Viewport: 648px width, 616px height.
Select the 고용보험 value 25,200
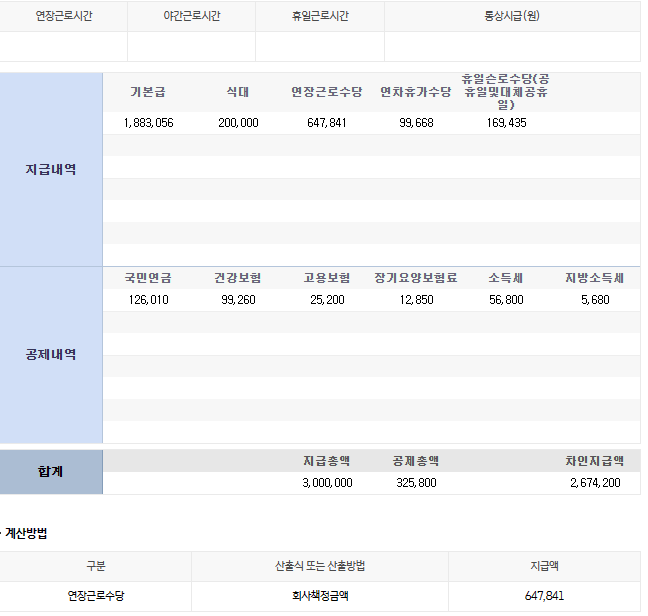click(x=327, y=300)
